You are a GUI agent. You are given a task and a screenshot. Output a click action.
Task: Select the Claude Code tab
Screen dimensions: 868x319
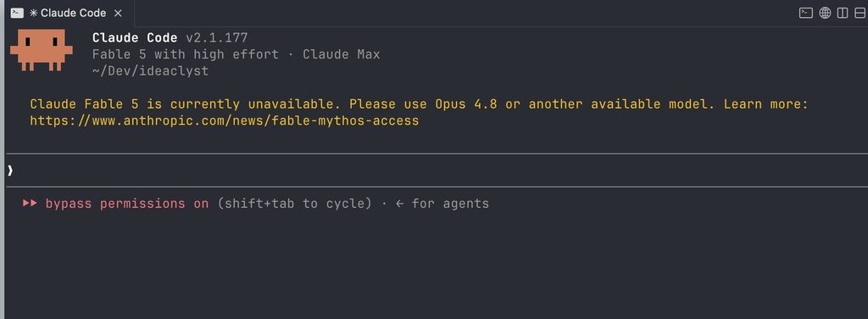point(67,13)
